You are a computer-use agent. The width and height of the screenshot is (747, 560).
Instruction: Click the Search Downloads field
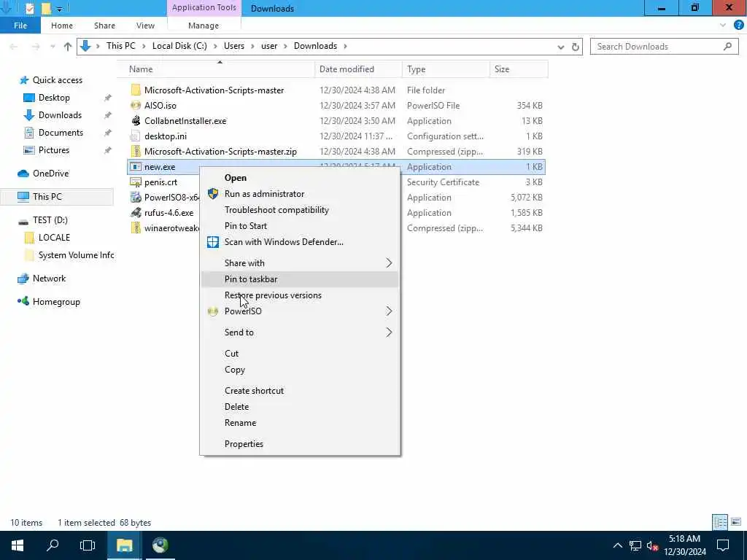664,47
